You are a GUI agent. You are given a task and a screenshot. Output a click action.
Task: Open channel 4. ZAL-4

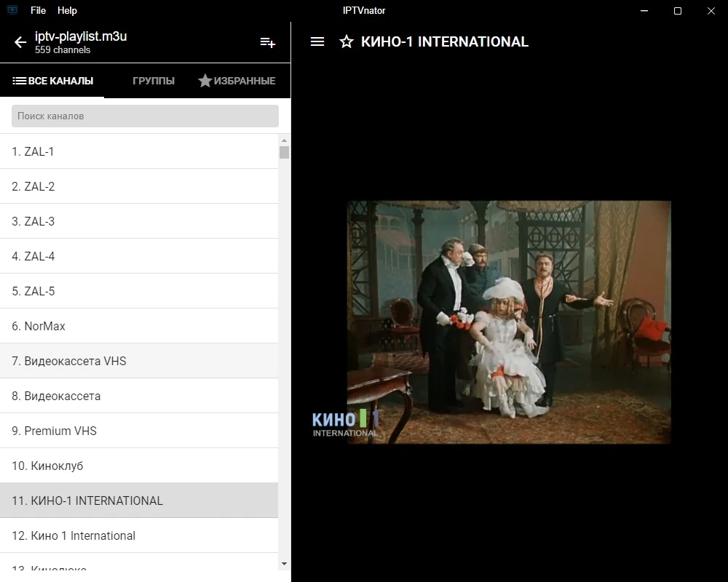click(139, 256)
